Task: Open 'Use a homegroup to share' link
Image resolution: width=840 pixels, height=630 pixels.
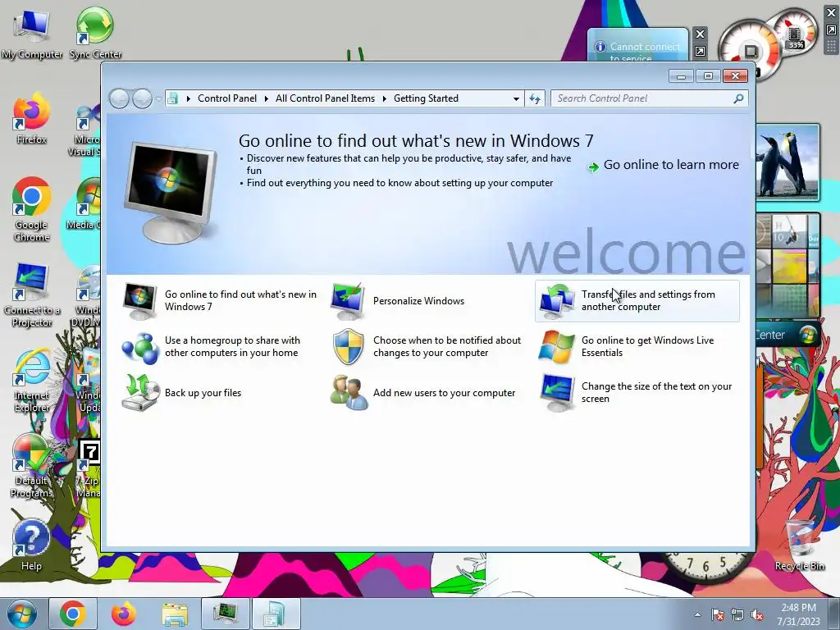Action: (232, 347)
